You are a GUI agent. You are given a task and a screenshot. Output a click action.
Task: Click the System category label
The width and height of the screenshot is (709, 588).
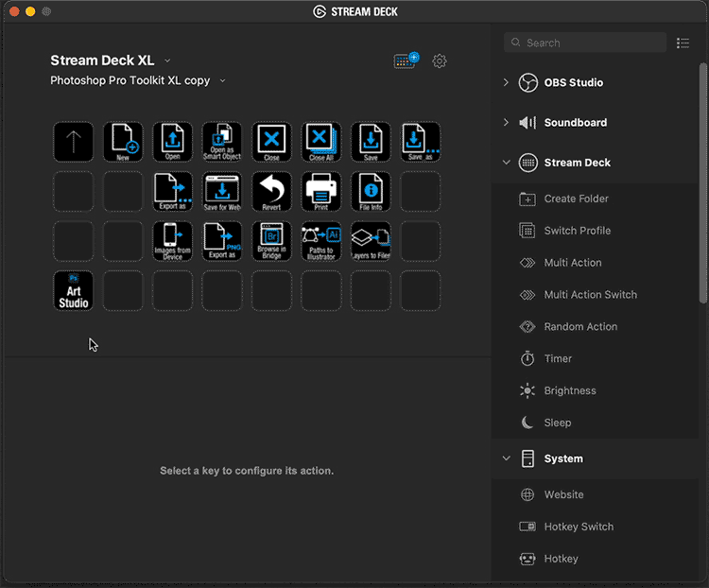[563, 458]
